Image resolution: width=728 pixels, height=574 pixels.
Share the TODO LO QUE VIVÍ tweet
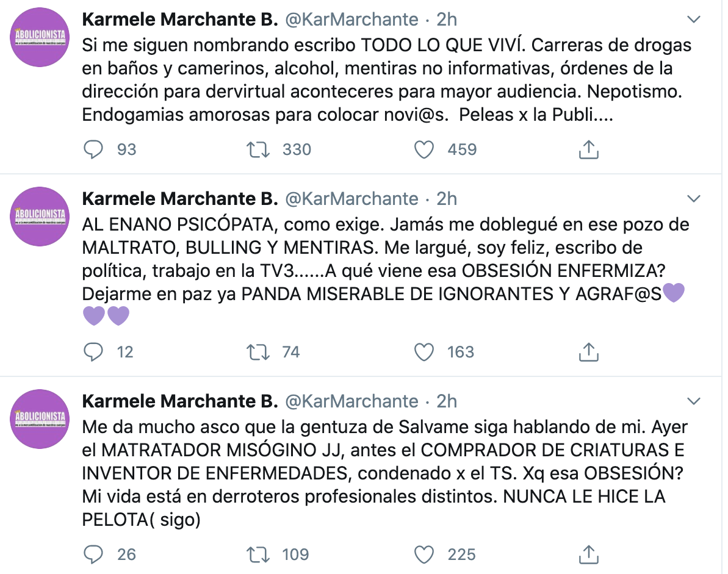(x=588, y=149)
